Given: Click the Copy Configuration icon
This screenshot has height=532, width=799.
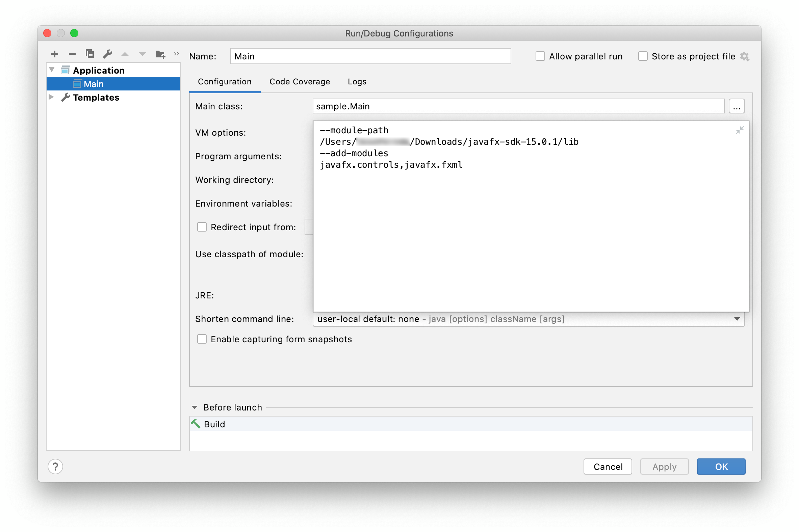Looking at the screenshot, I should [x=89, y=54].
